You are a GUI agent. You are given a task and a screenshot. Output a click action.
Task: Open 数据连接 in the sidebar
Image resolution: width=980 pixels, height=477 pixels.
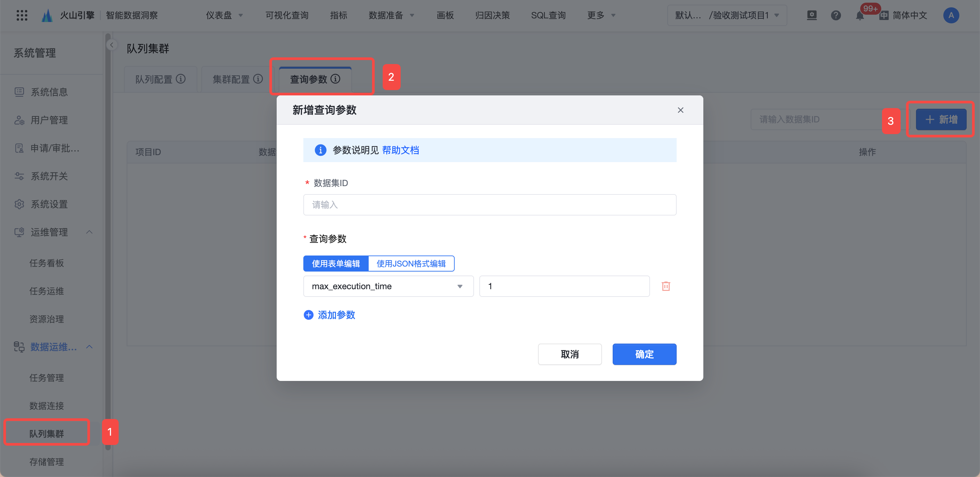click(x=46, y=406)
